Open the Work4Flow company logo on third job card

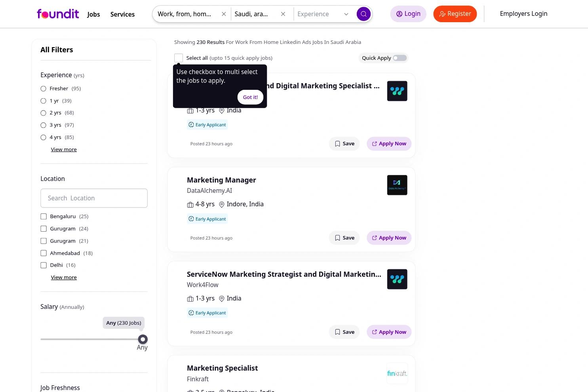point(397,279)
